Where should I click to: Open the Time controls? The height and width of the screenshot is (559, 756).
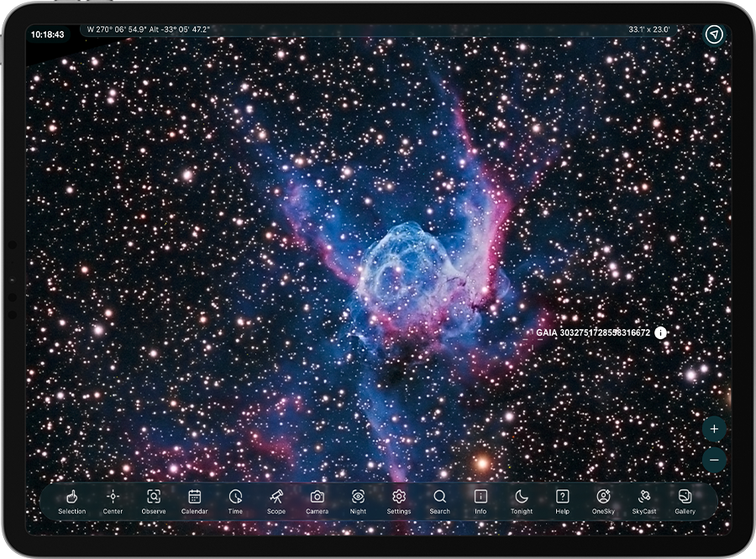(x=235, y=500)
